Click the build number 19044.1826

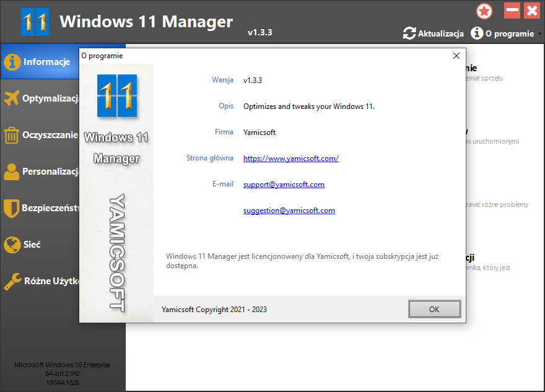coord(63,383)
